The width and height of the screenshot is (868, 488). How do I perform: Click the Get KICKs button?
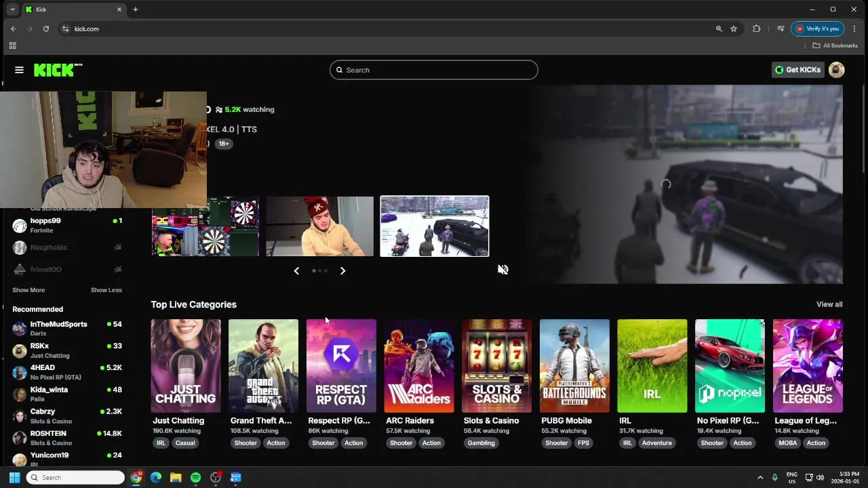(x=797, y=70)
